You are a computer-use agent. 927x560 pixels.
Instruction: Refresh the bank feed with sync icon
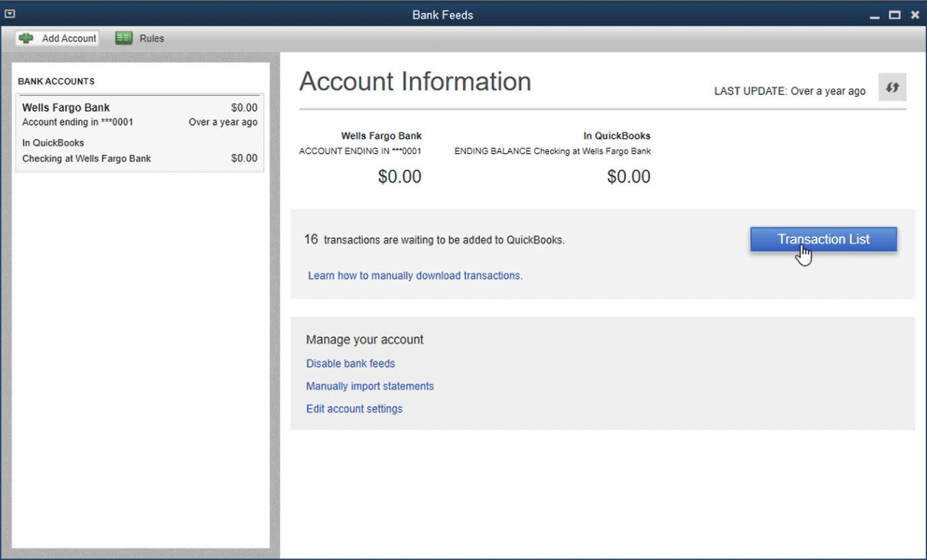[893, 87]
